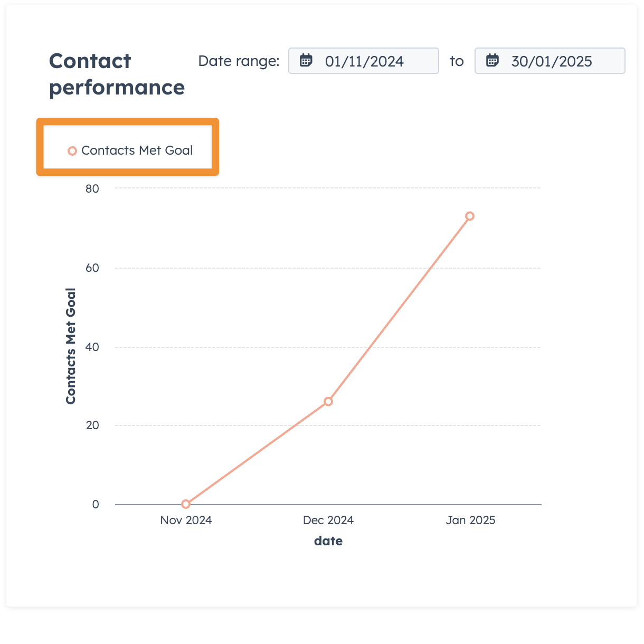Click the Jan 2025 x-axis label

click(470, 520)
